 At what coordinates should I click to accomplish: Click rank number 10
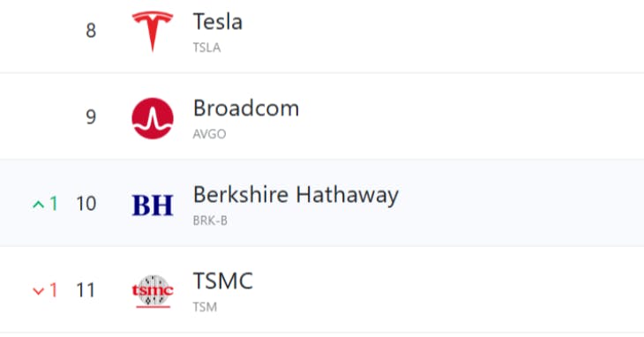point(86,204)
